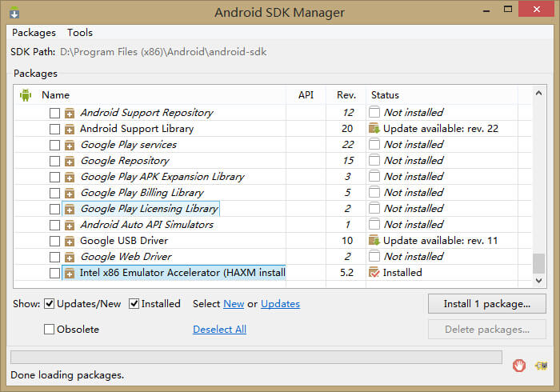Click the 'Update available: rev. 11' status text

(440, 241)
